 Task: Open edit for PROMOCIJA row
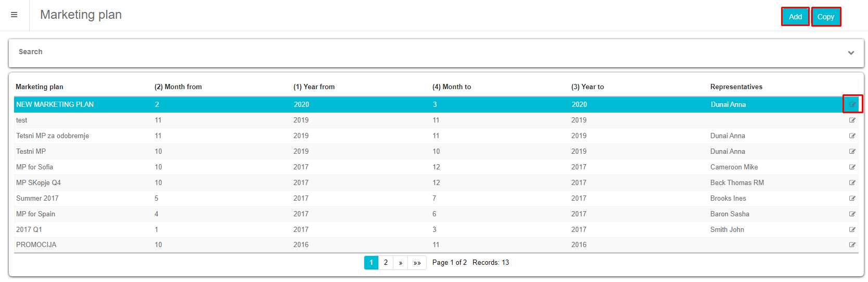pos(852,245)
